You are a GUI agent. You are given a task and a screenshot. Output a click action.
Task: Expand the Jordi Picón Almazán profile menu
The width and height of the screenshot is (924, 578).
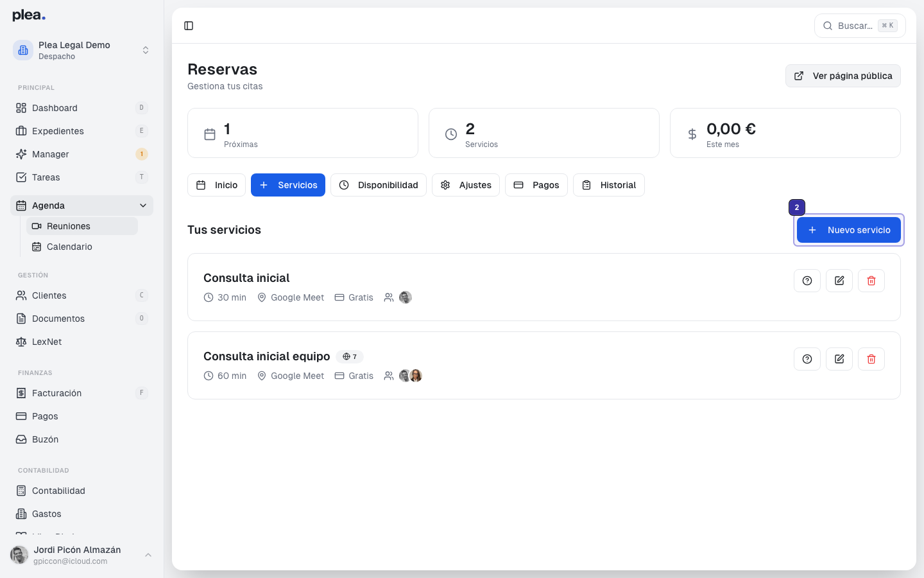[76, 555]
